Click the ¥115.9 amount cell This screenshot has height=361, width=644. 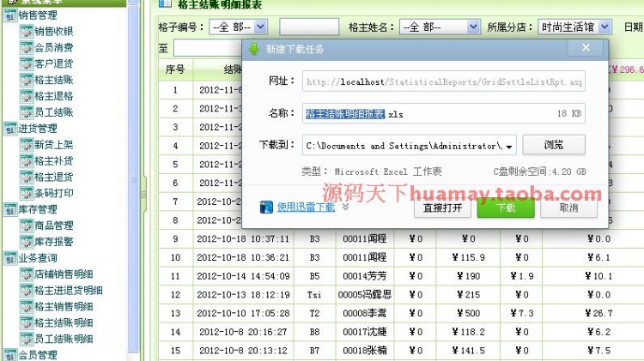[x=468, y=257]
